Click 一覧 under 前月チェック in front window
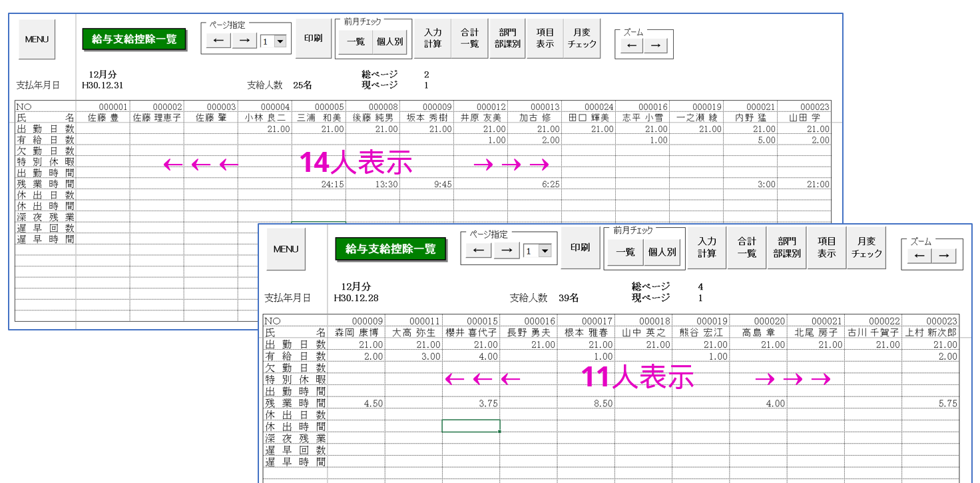The image size is (980, 483). (625, 252)
